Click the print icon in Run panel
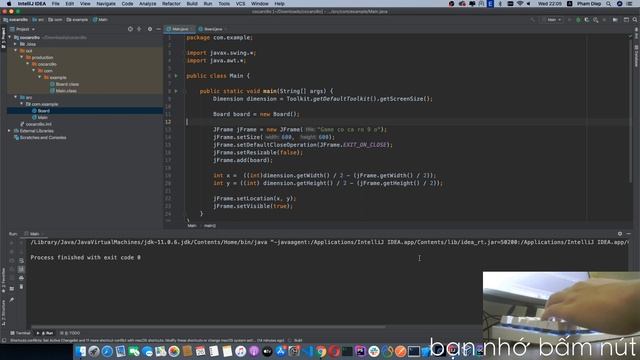640x360 pixels. tap(21, 278)
